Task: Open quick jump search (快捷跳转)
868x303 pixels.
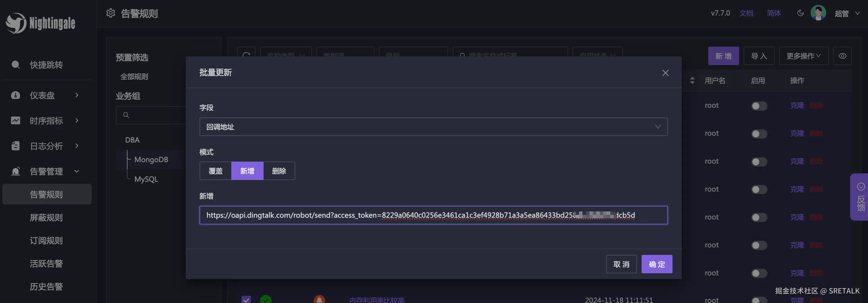Action: [x=46, y=65]
